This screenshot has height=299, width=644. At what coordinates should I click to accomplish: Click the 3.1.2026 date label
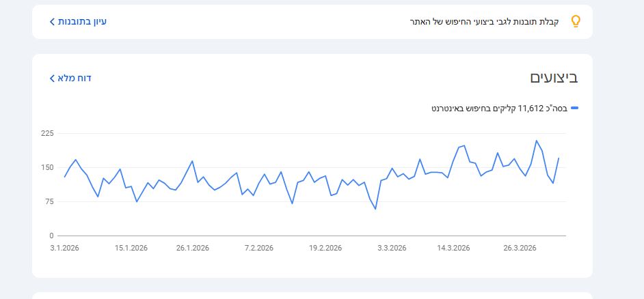point(65,248)
